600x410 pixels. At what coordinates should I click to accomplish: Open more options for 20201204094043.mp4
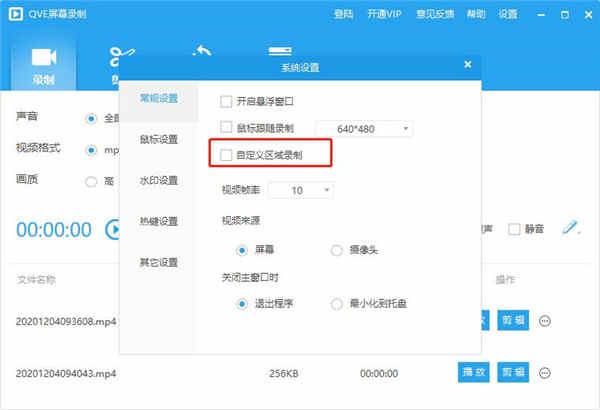pyautogui.click(x=545, y=372)
